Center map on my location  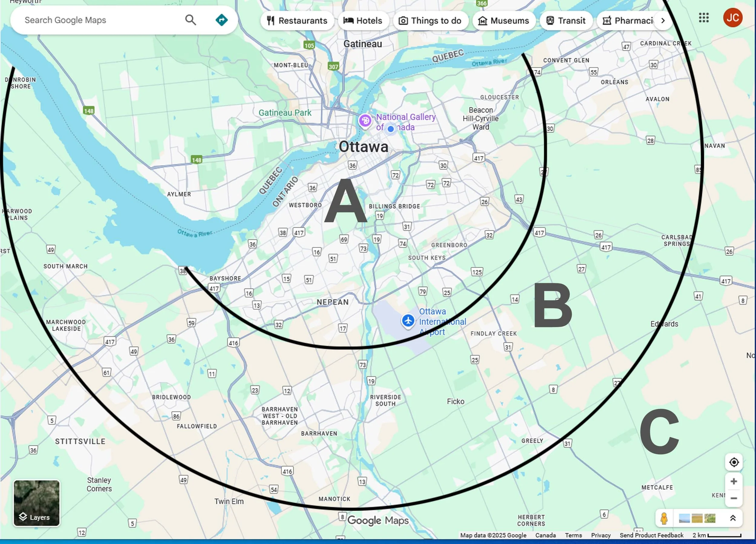click(734, 462)
